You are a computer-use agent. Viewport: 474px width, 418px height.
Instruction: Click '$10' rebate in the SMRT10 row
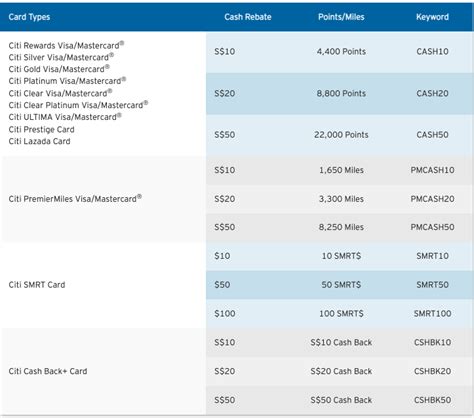click(x=222, y=256)
